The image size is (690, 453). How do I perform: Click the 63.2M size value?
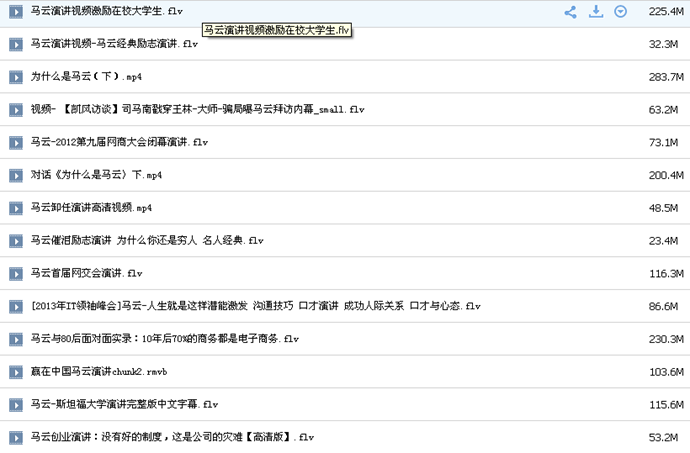663,110
